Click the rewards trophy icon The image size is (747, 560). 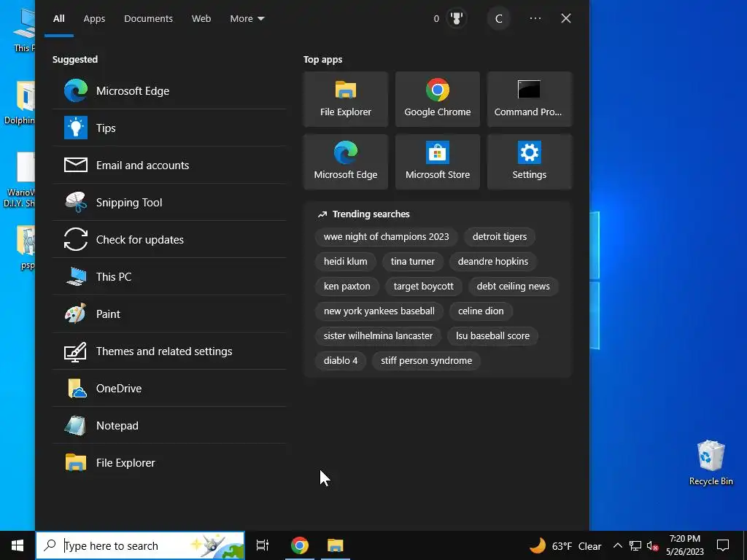(x=457, y=18)
